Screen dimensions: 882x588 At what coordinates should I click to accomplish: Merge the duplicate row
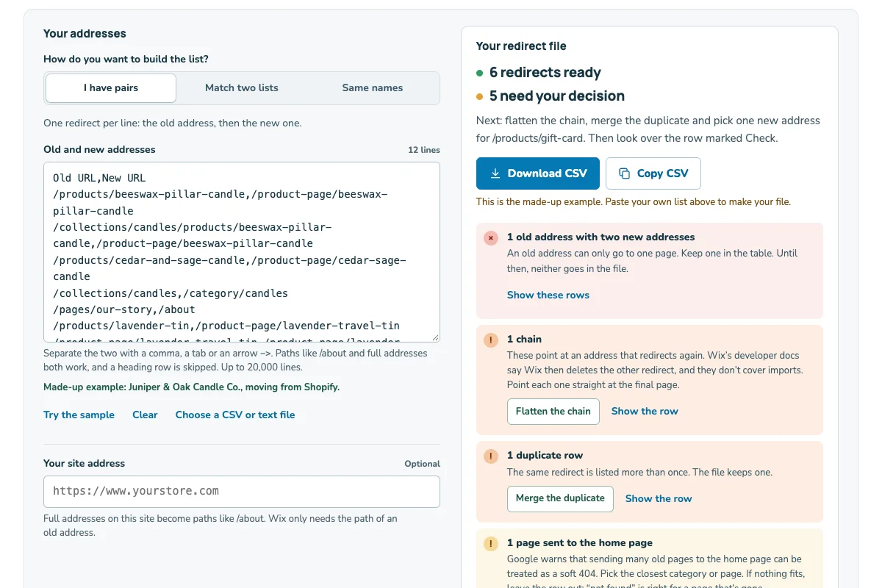(560, 498)
